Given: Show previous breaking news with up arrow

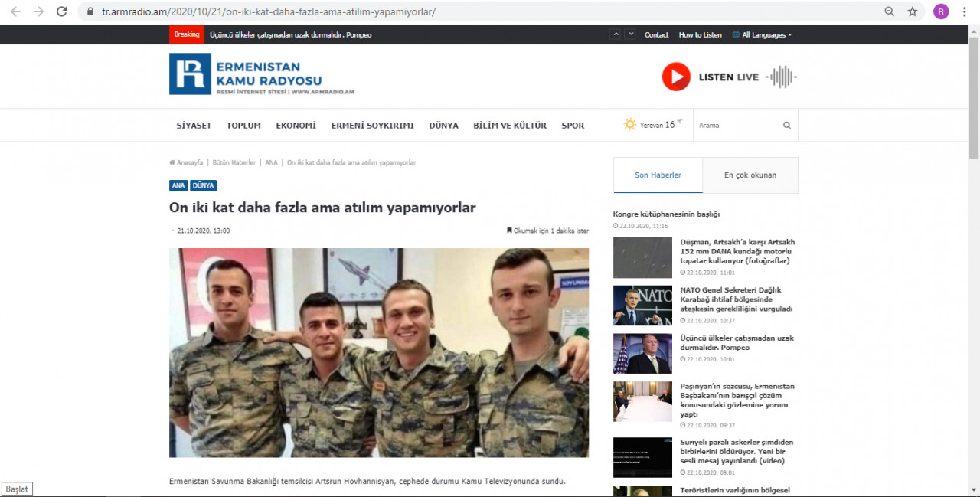Looking at the screenshot, I should pos(616,34).
